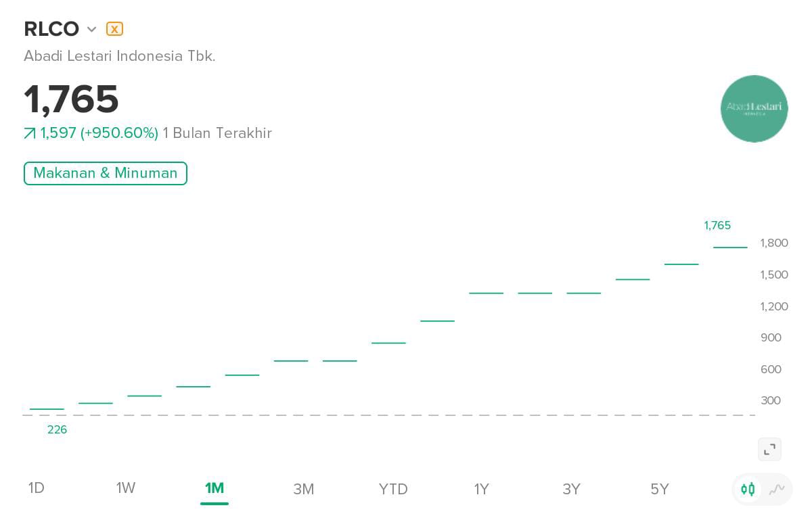
Task: Select the 1D time range
Action: click(37, 488)
